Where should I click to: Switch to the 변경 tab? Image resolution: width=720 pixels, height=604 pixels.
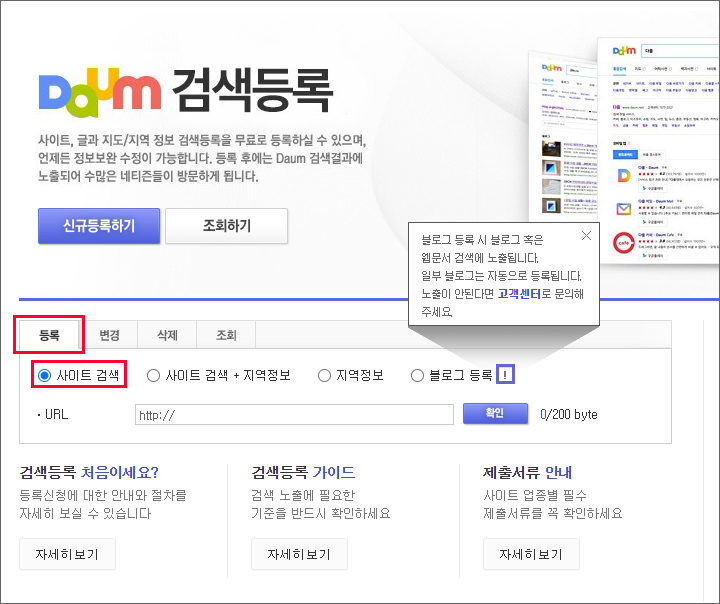tap(109, 335)
